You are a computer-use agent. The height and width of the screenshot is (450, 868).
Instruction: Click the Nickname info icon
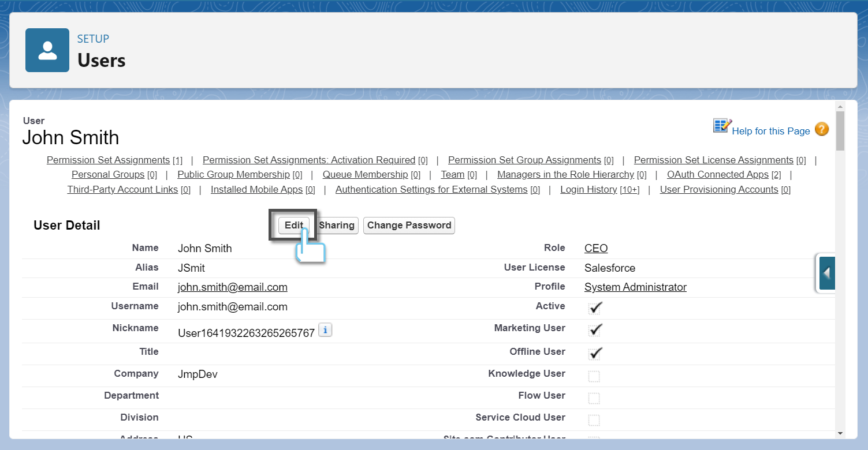pos(325,330)
